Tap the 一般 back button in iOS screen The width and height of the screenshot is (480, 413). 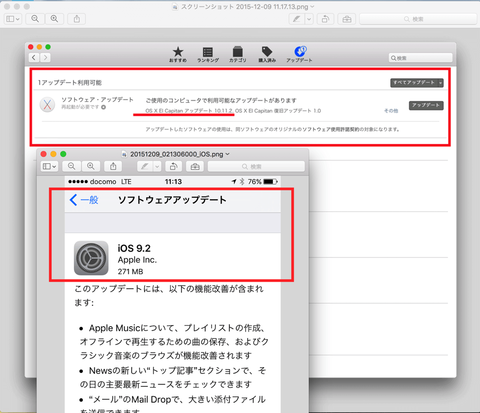pos(84,200)
